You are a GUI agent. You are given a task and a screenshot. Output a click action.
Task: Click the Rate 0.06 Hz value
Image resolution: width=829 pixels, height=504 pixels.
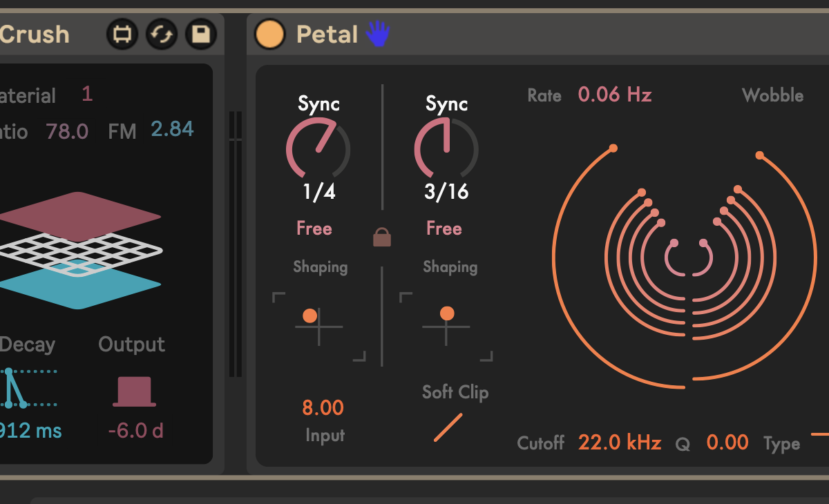(615, 95)
